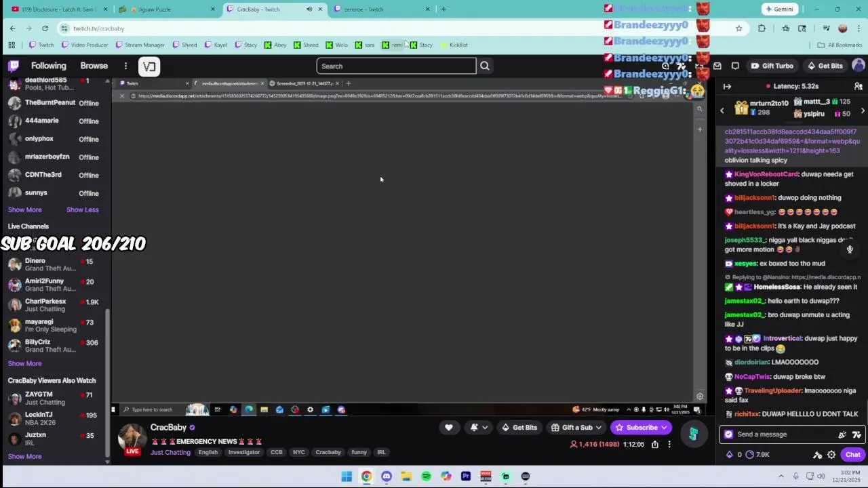
Task: Open ZAYGTM recommended channel
Action: tap(54, 398)
